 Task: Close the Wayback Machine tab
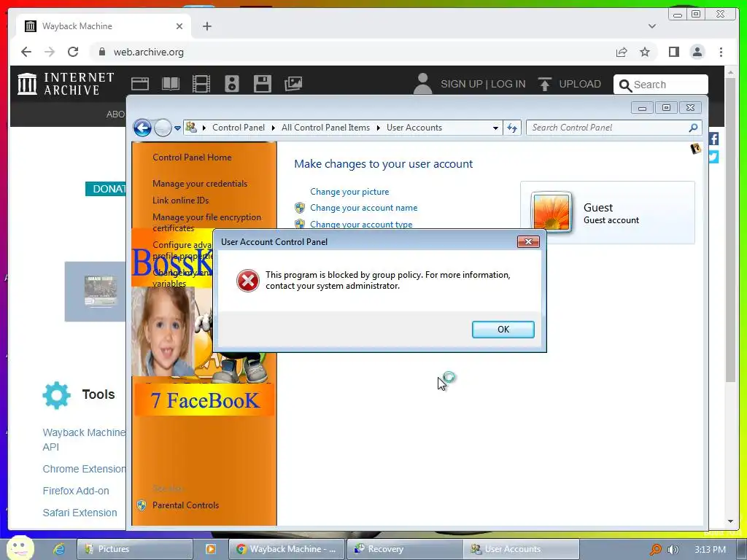click(x=179, y=26)
